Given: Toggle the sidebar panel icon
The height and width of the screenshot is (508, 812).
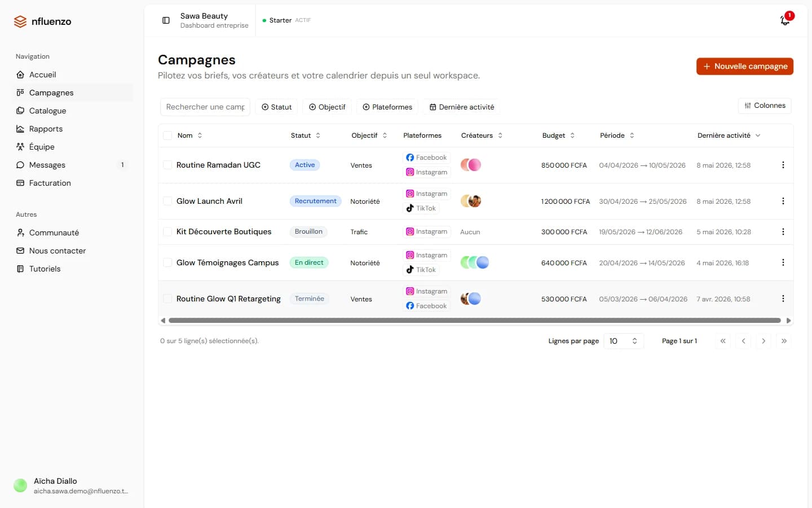Looking at the screenshot, I should click(x=166, y=20).
